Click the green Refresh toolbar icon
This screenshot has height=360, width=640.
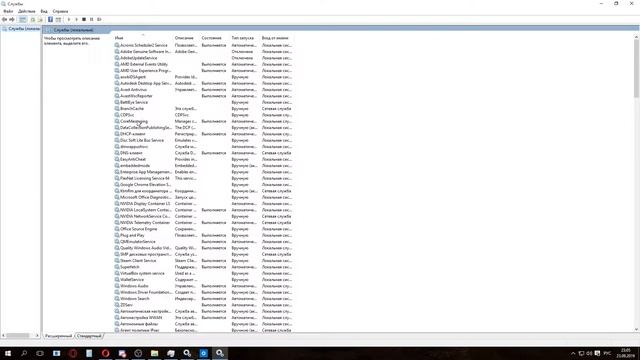pyautogui.click(x=33, y=20)
